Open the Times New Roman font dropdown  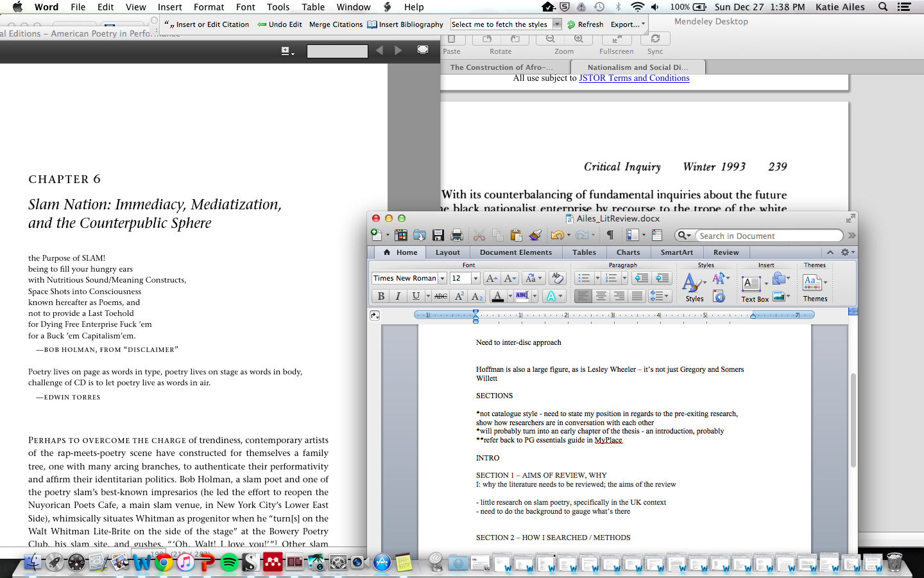(x=442, y=278)
